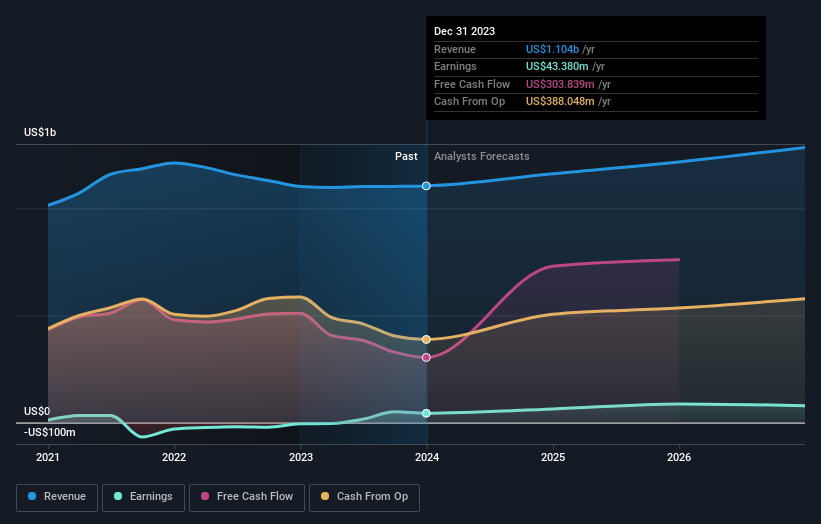Click the 2024 x-axis label
Screen dimensions: 821x524
pyautogui.click(x=427, y=457)
